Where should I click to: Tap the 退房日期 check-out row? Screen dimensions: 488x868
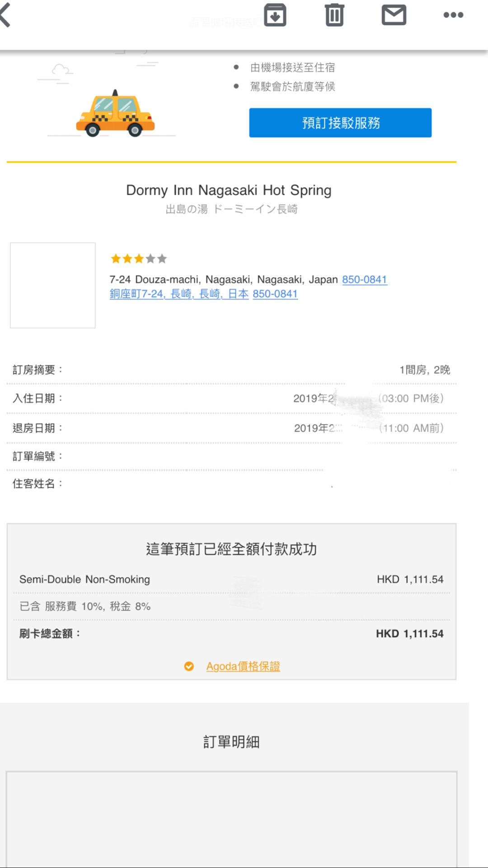click(231, 428)
